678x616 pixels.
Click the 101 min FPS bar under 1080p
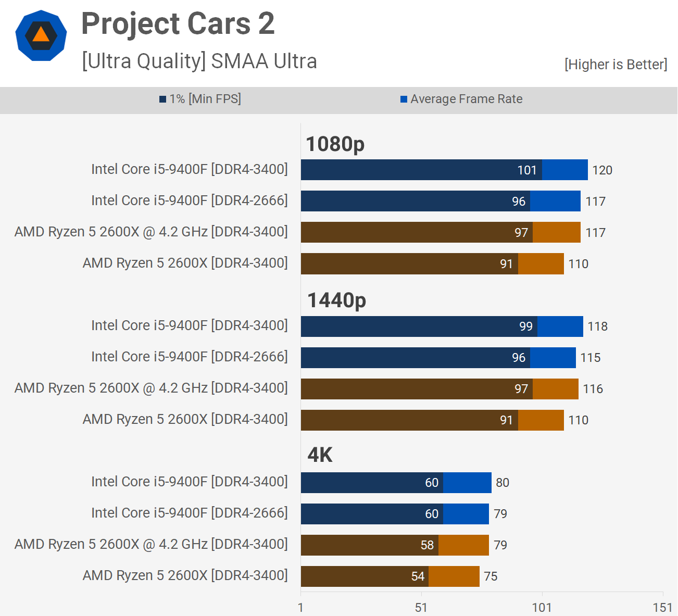coord(421,170)
